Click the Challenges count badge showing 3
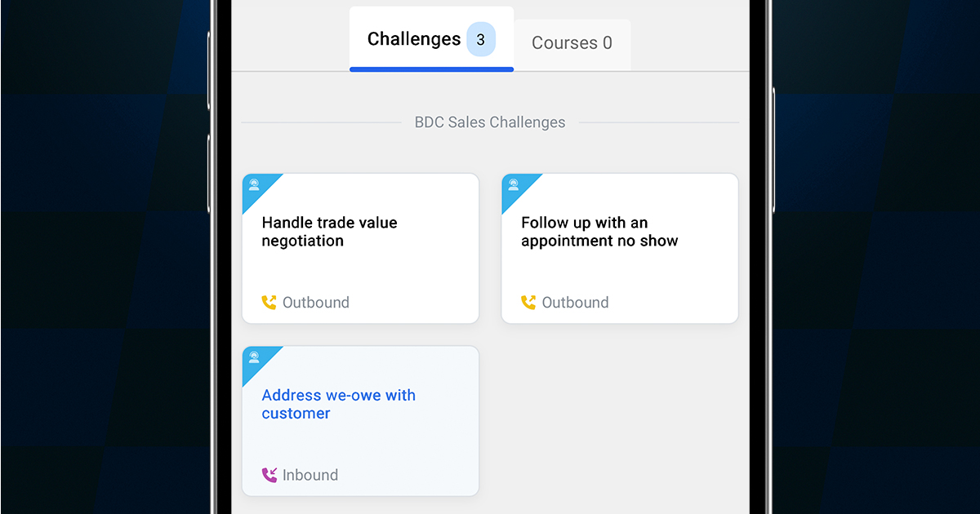Screen dimensions: 980x514 click(x=480, y=39)
